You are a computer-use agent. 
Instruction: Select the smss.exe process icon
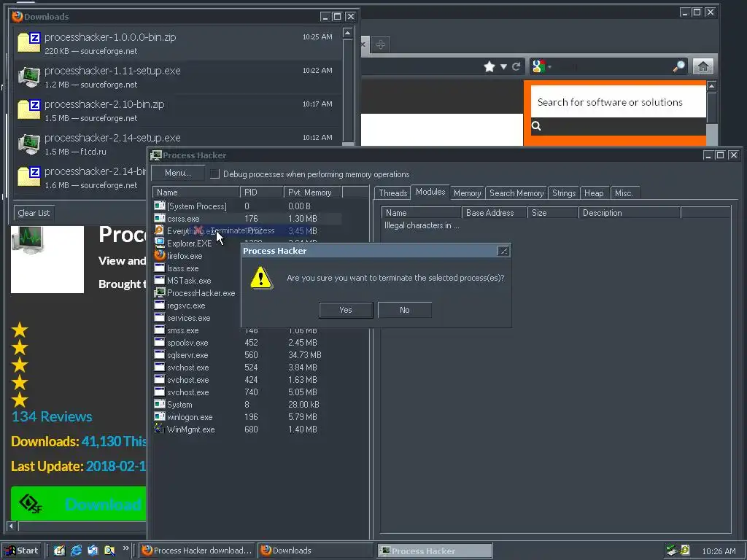pyautogui.click(x=160, y=330)
